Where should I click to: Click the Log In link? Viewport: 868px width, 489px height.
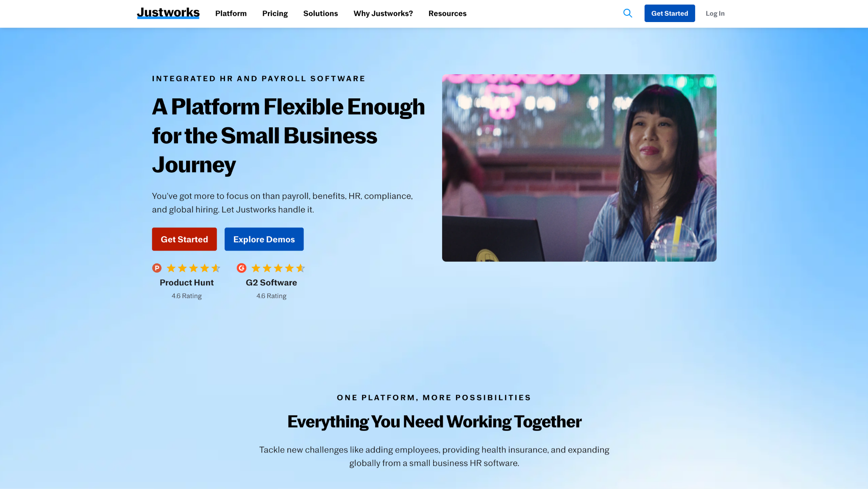[715, 14]
